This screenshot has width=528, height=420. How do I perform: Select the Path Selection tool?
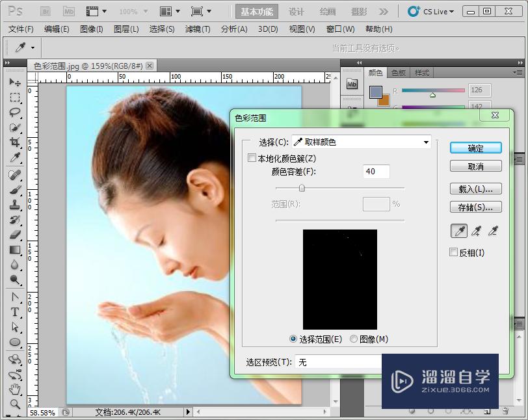pos(15,327)
